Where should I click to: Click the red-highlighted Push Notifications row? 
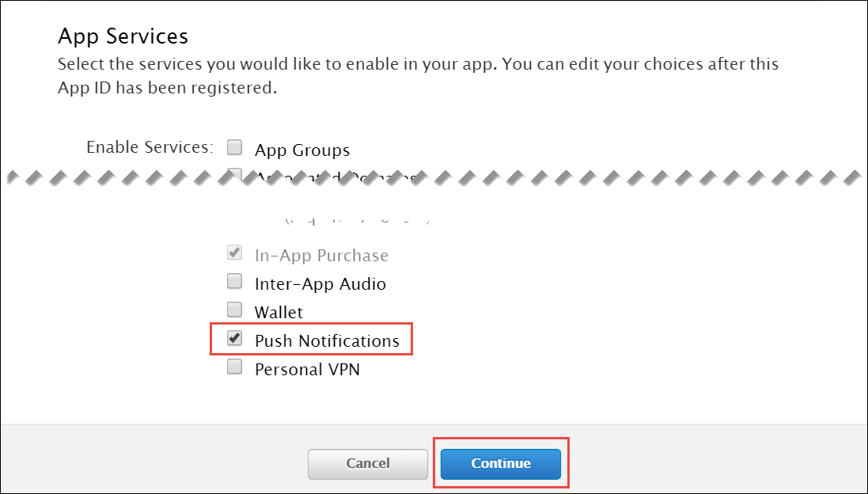click(x=312, y=339)
